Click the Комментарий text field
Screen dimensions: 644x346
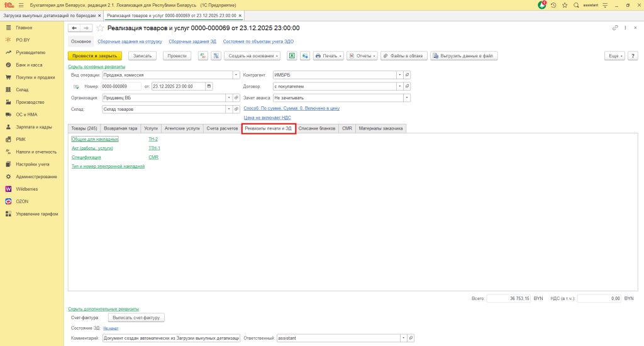(170, 338)
